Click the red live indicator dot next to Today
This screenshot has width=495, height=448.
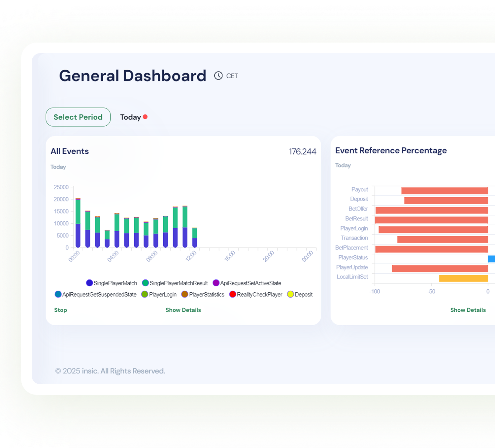(x=145, y=117)
